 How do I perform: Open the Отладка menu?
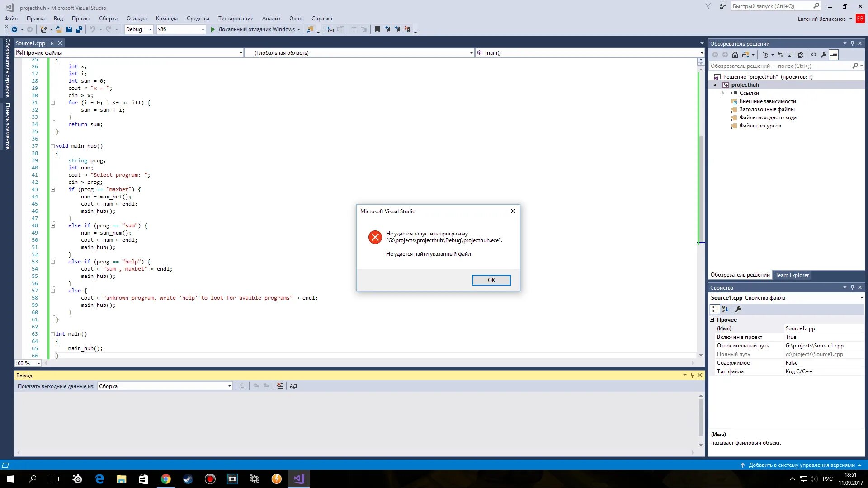pyautogui.click(x=137, y=19)
